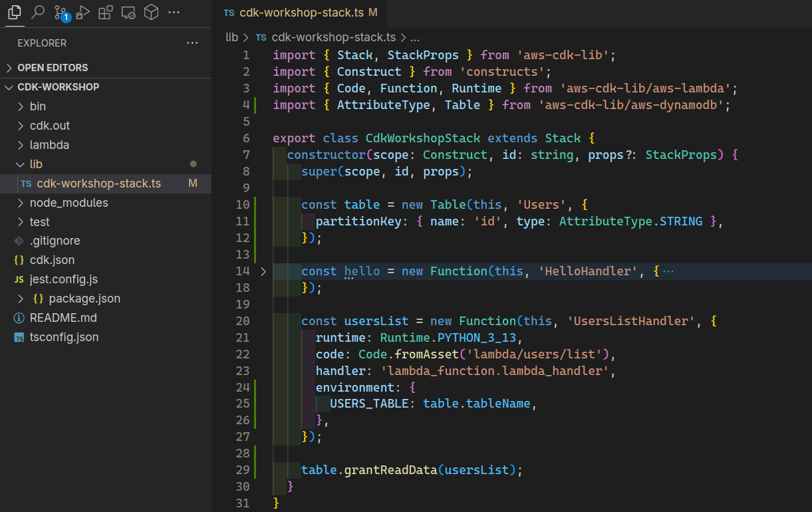Click the braces icon beside cdk.json
The height and width of the screenshot is (512, 812).
pos(19,261)
